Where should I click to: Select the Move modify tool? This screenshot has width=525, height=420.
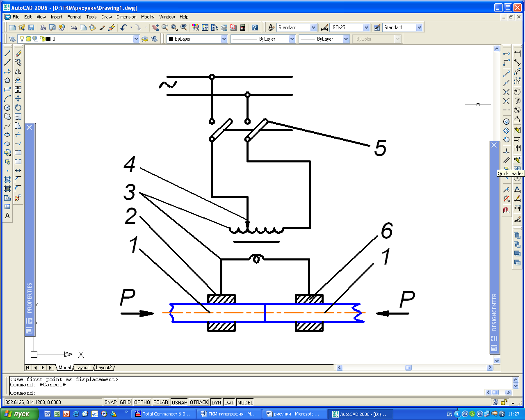click(18, 98)
